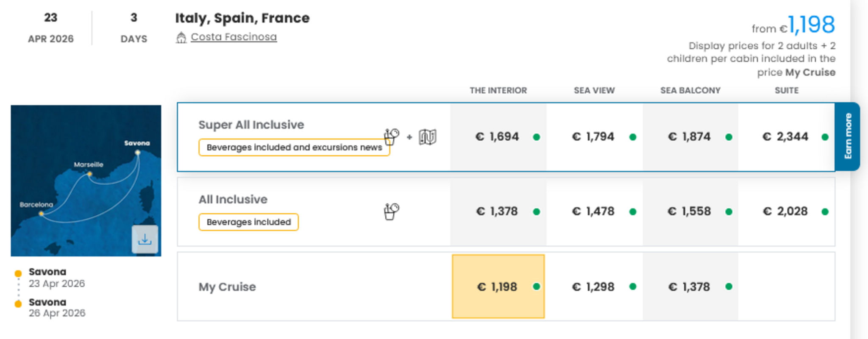This screenshot has width=868, height=339.
Task: Select highlighted My Cruise interior €1,198
Action: point(498,286)
